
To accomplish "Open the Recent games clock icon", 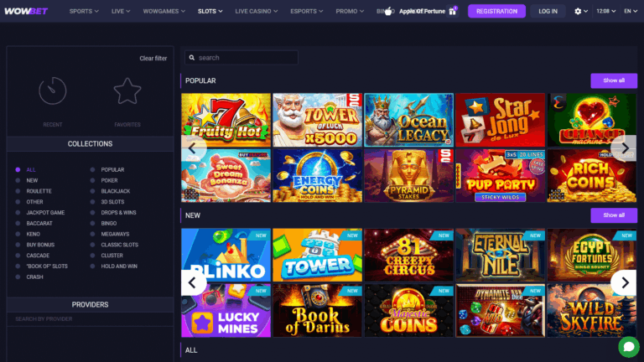I will tap(53, 90).
